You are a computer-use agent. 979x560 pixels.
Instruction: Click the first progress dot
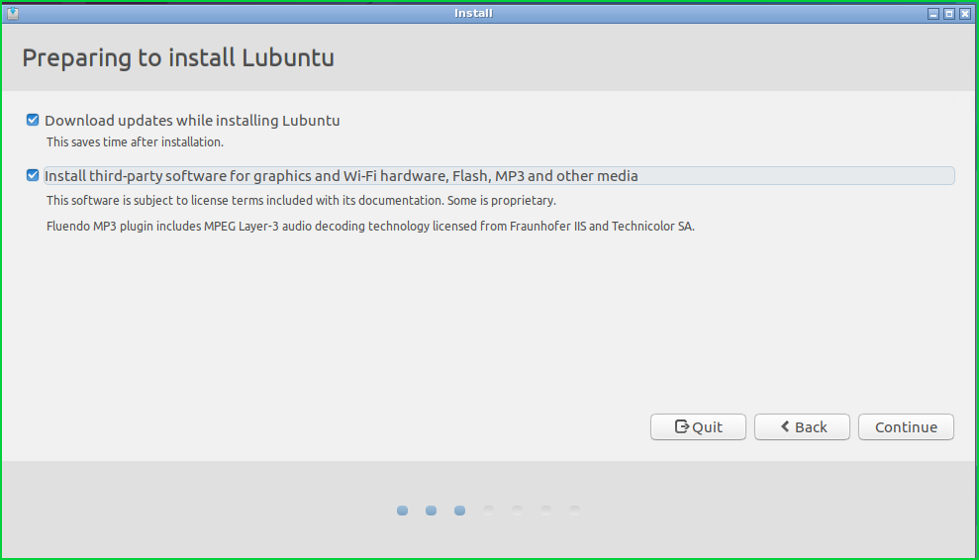(403, 511)
